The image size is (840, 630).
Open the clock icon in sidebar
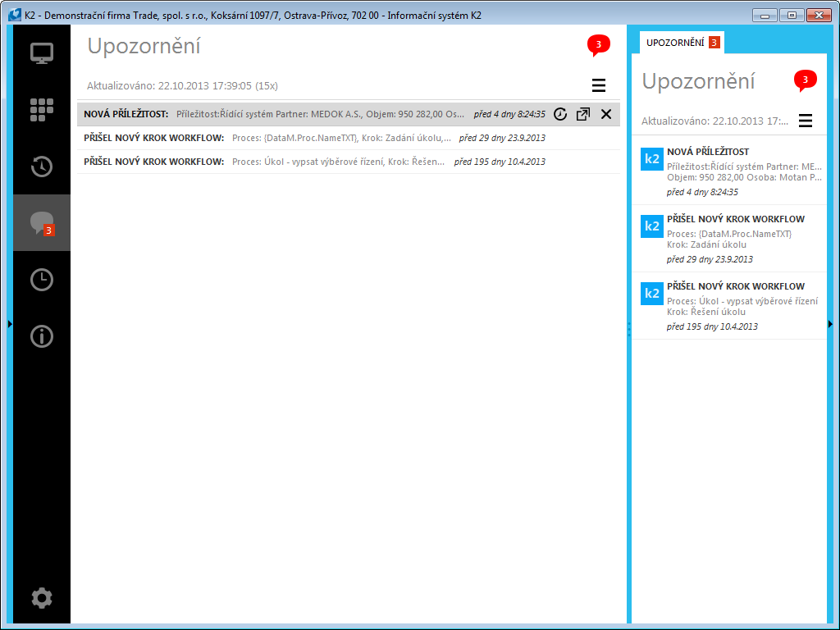[42, 280]
